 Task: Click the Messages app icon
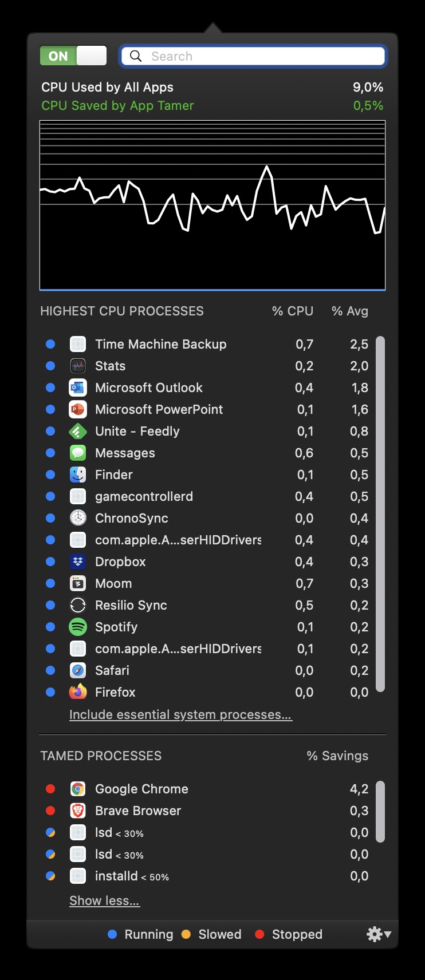[78, 453]
